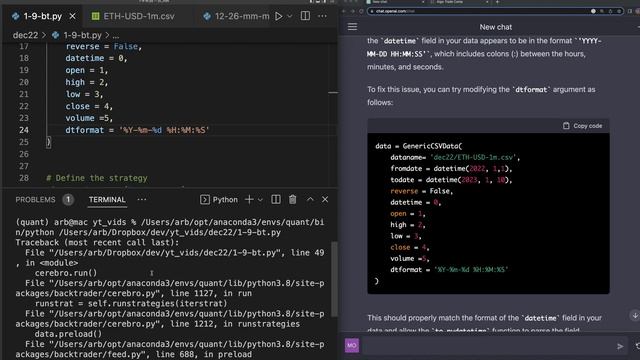Open new terminal profile dropdown
This screenshot has height=360, width=640.
260,200
